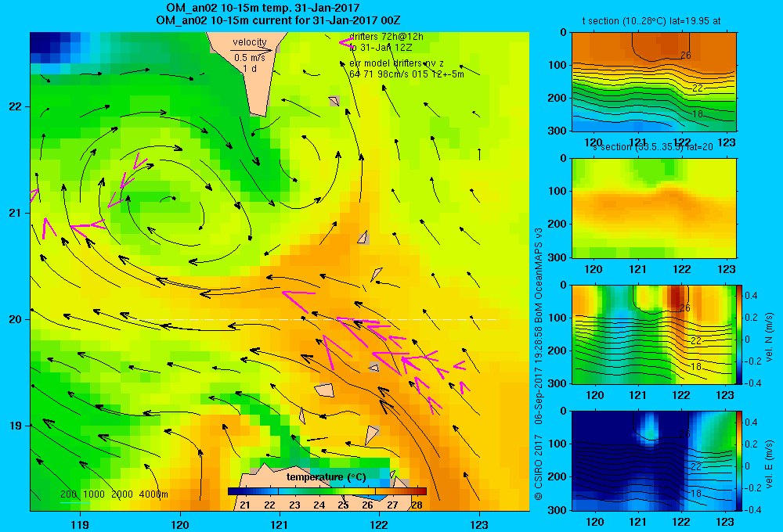Open the salinity section panel
The image size is (783, 532).
[654, 208]
